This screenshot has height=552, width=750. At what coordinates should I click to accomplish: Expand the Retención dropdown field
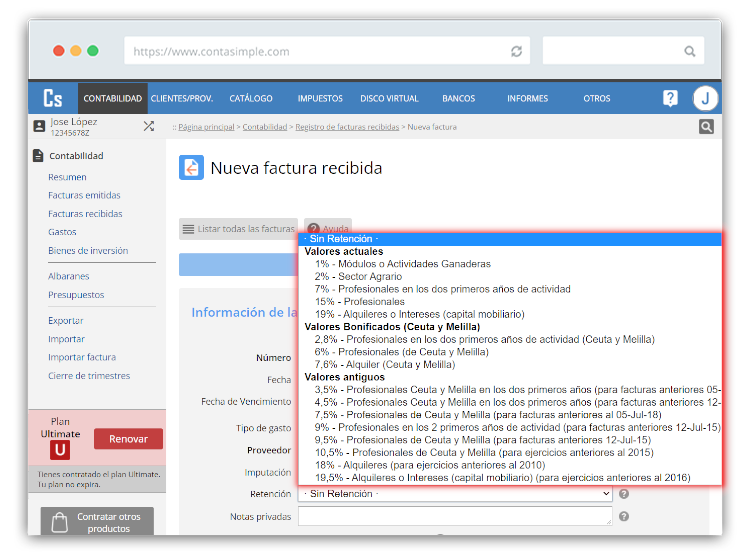455,494
